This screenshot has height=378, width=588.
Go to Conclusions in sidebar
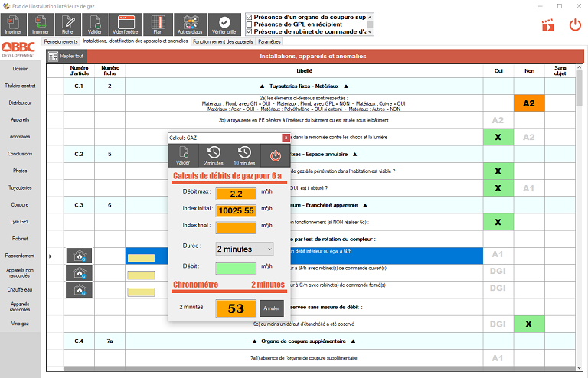click(20, 154)
